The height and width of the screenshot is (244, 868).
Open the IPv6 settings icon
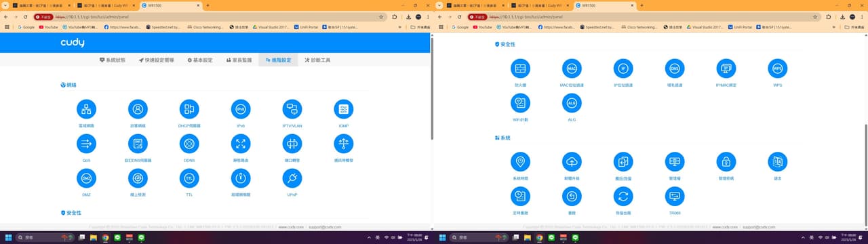241,108
